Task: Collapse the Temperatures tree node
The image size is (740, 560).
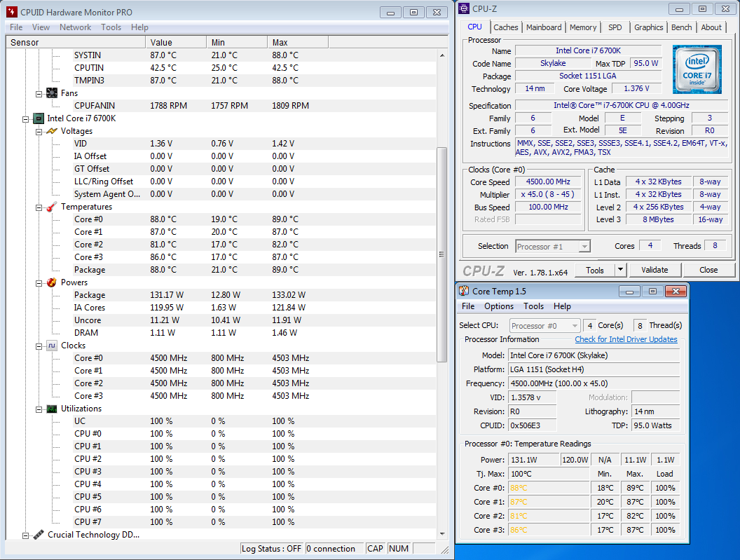Action: coord(39,207)
